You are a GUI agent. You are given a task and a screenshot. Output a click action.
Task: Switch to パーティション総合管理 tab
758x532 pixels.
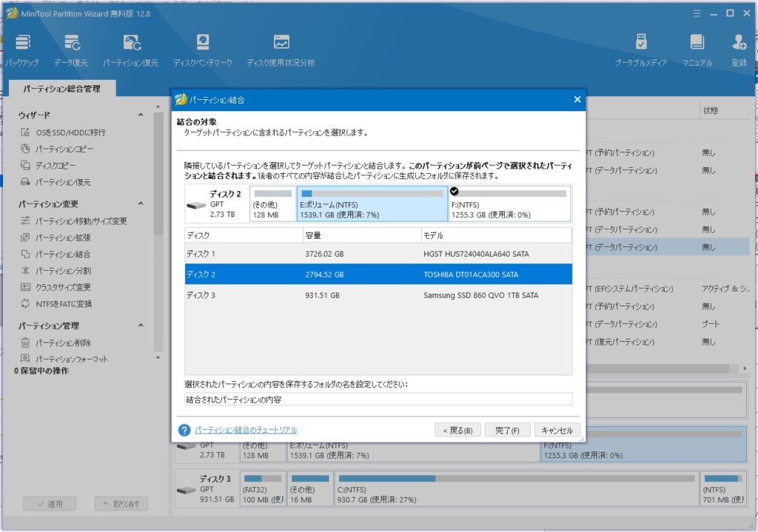click(x=61, y=89)
